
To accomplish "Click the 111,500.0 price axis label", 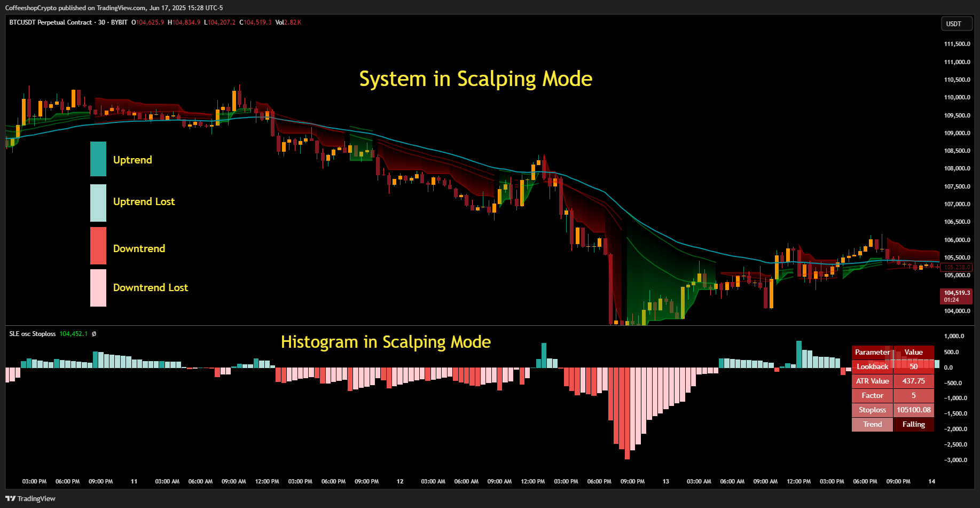I will (957, 44).
